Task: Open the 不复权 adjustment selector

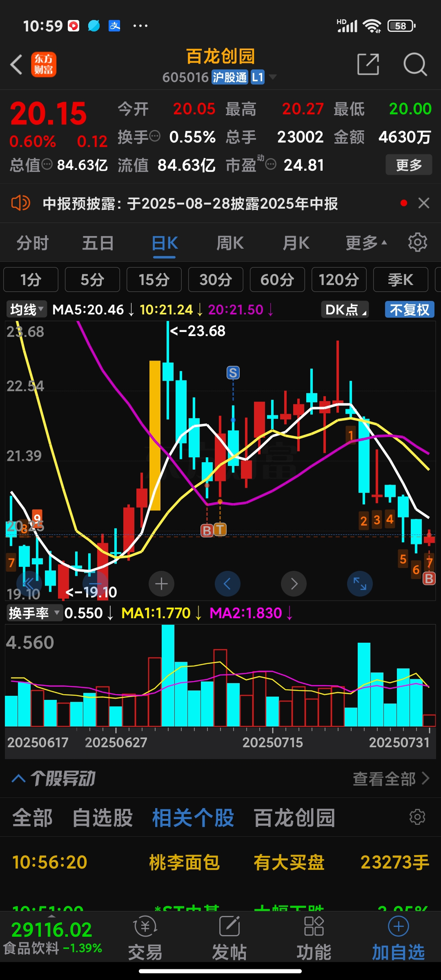Action: (x=410, y=310)
